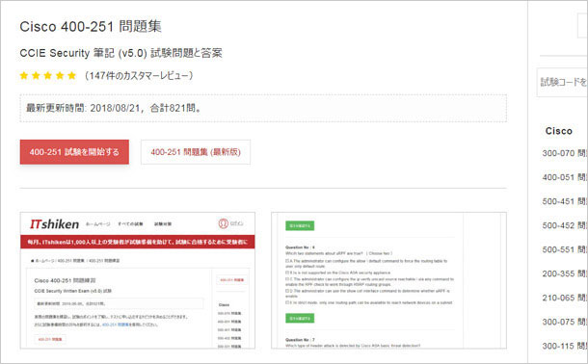Click the Cisco 400-251 問題集 heading
The width and height of the screenshot is (588, 364).
(x=91, y=27)
